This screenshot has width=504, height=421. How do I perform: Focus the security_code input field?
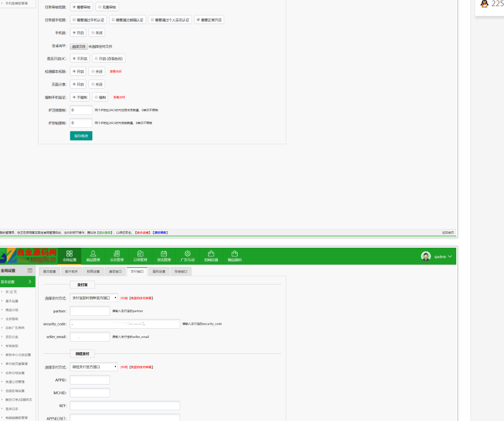(125, 324)
